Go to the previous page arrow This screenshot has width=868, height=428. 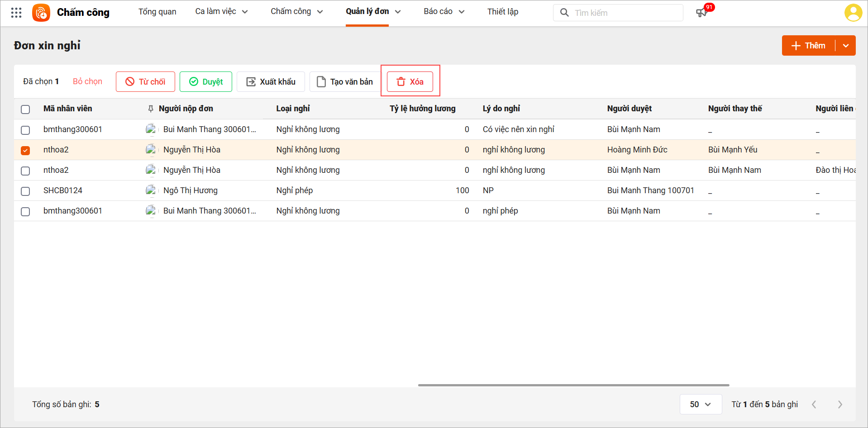pyautogui.click(x=814, y=404)
